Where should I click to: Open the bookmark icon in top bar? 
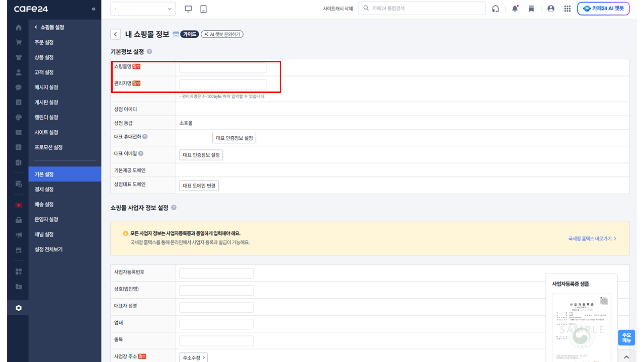(531, 9)
